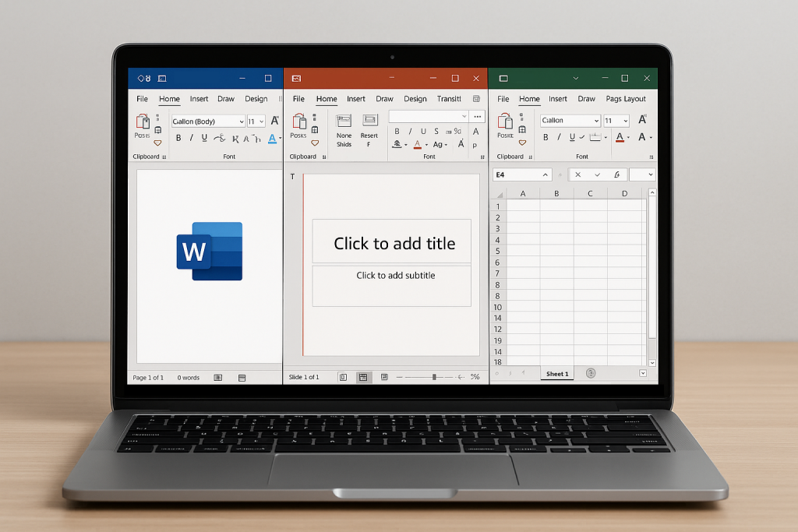This screenshot has width=798, height=532.
Task: Click the slide reset icon in PowerPoint
Action: coord(369,121)
